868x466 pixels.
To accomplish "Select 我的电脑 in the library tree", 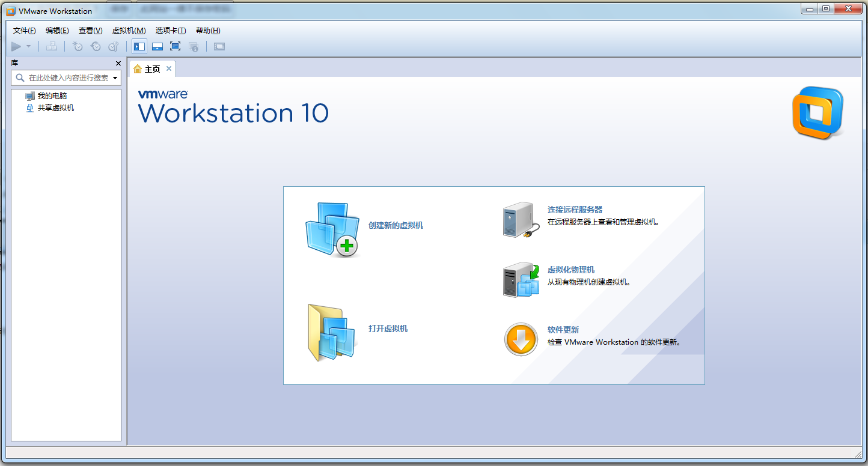I will (52, 96).
